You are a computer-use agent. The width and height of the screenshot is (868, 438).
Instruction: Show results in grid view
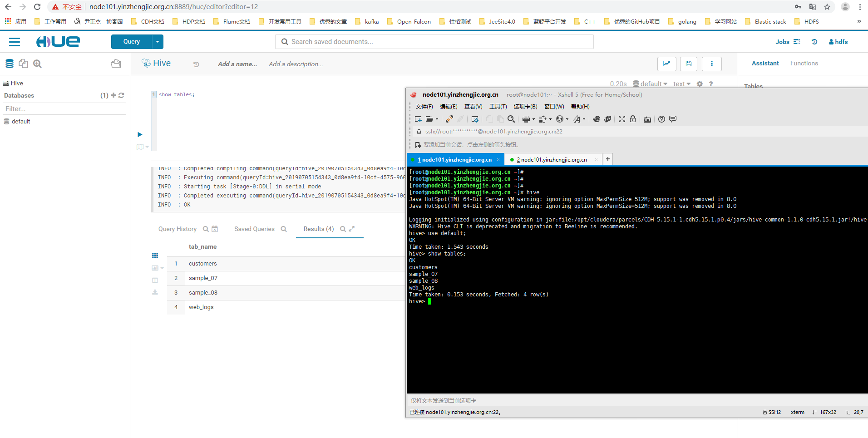[155, 255]
